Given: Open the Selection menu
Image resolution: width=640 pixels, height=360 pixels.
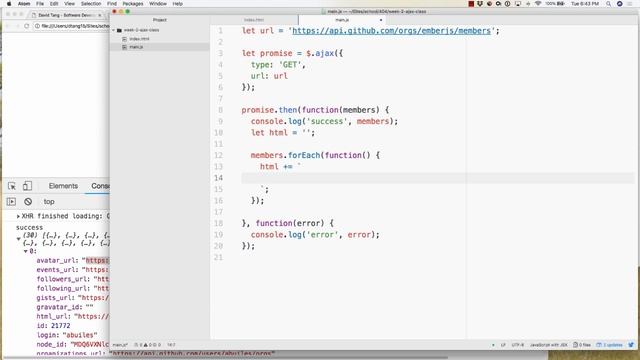Looking at the screenshot, I should coord(91,4).
